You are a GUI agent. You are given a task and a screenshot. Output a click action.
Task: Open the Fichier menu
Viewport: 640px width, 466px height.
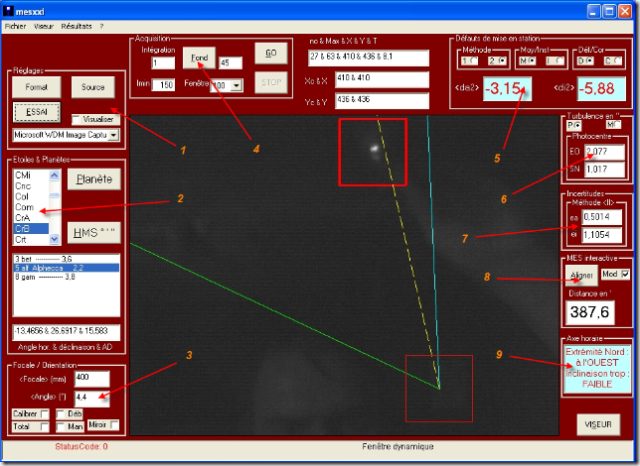(15, 26)
